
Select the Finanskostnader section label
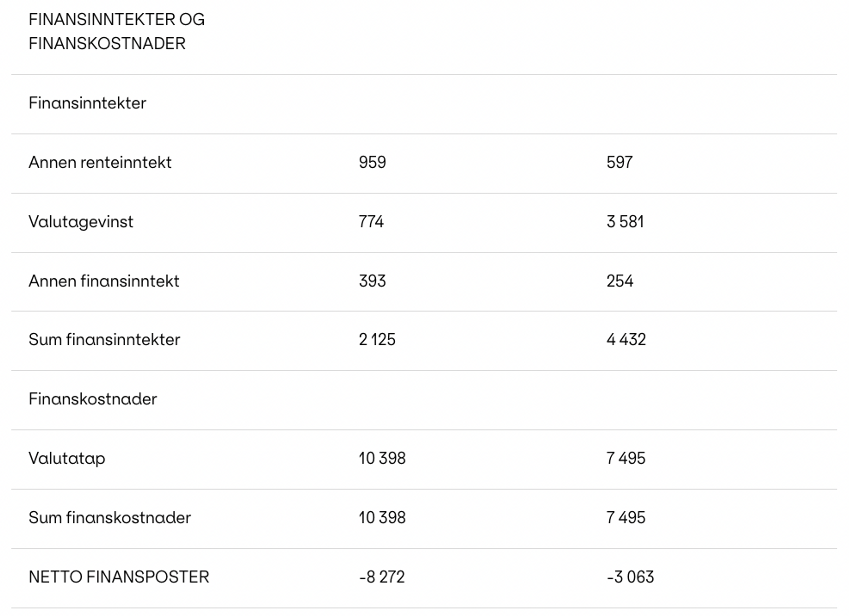[92, 399]
